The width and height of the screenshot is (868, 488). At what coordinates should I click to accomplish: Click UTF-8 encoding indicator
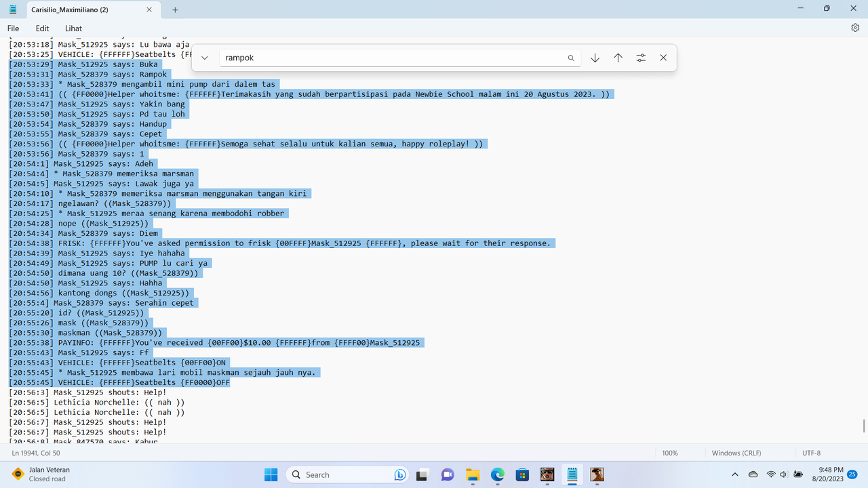point(812,453)
